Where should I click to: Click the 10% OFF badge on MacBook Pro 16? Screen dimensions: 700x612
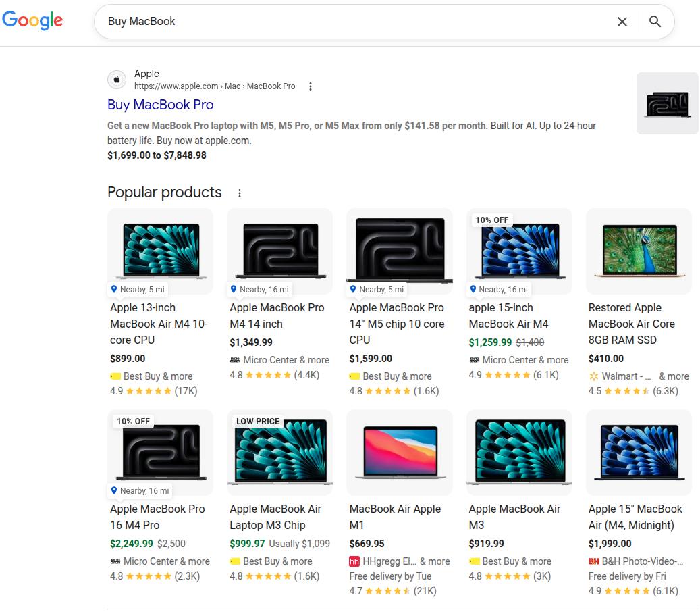(x=132, y=421)
